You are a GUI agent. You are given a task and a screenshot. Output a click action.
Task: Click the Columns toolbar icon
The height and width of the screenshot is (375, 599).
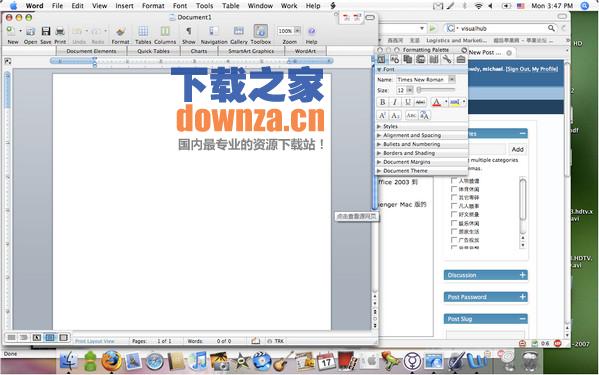165,31
